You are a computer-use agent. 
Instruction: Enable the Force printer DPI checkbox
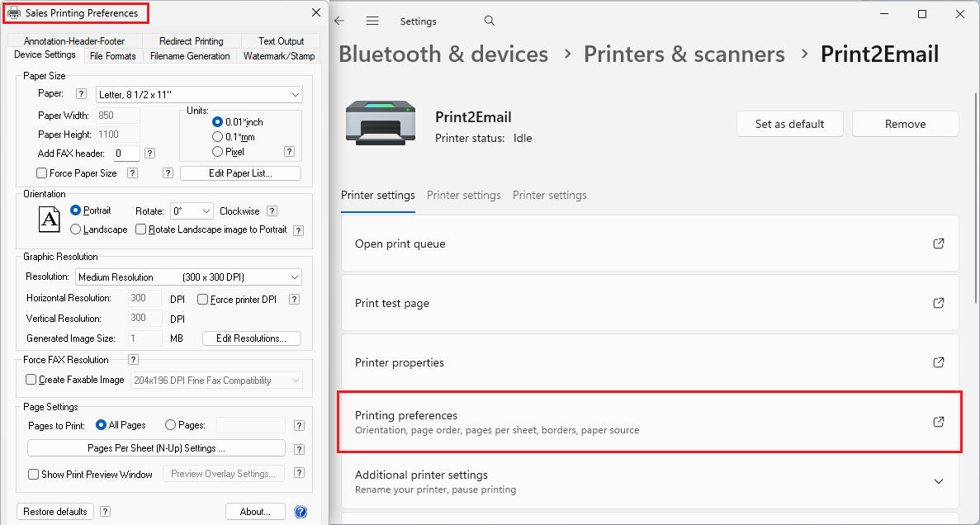202,300
